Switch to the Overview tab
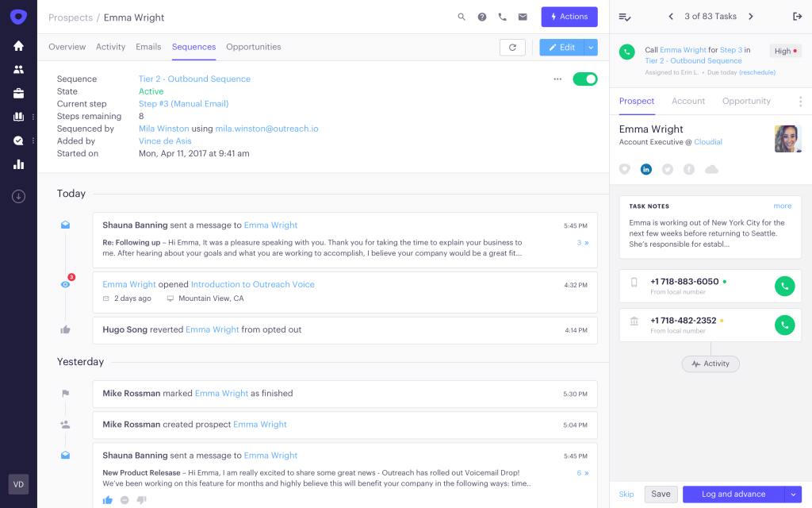This screenshot has height=508, width=812. [67, 47]
